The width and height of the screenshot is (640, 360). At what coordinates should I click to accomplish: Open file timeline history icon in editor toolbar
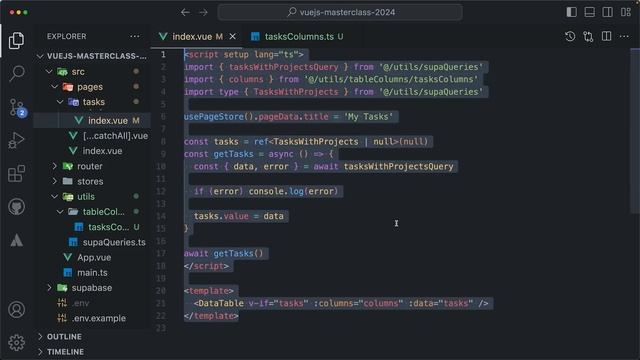(x=570, y=37)
